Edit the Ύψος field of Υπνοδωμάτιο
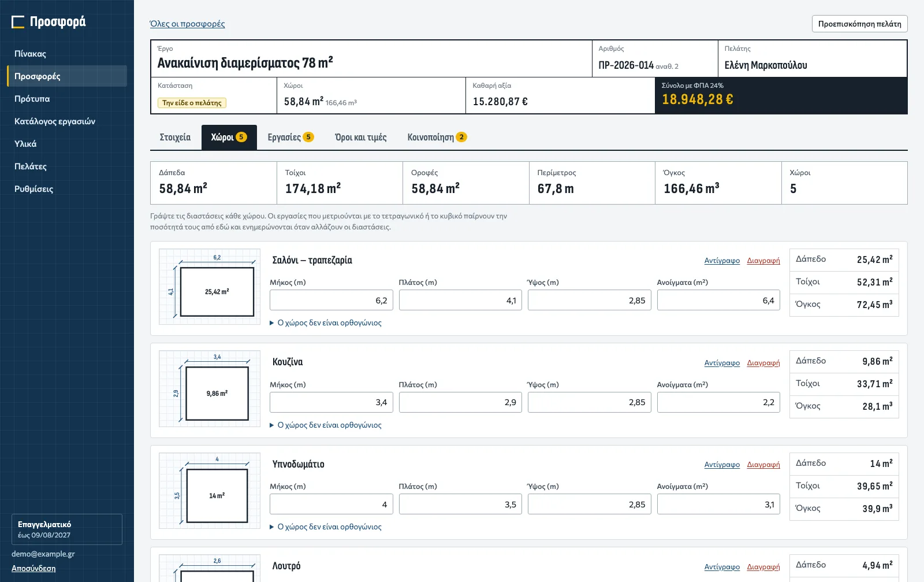This screenshot has height=582, width=924. click(590, 505)
